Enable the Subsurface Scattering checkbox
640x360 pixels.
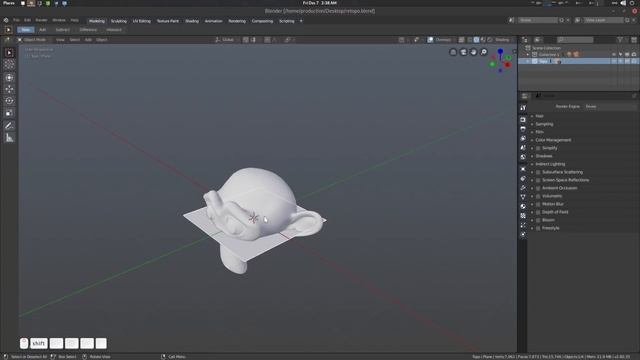coord(538,172)
